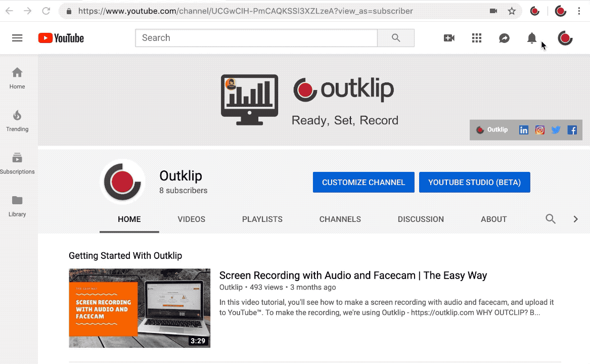This screenshot has width=590, height=364.
Task: Bookmark this page with the star icon
Action: [512, 11]
